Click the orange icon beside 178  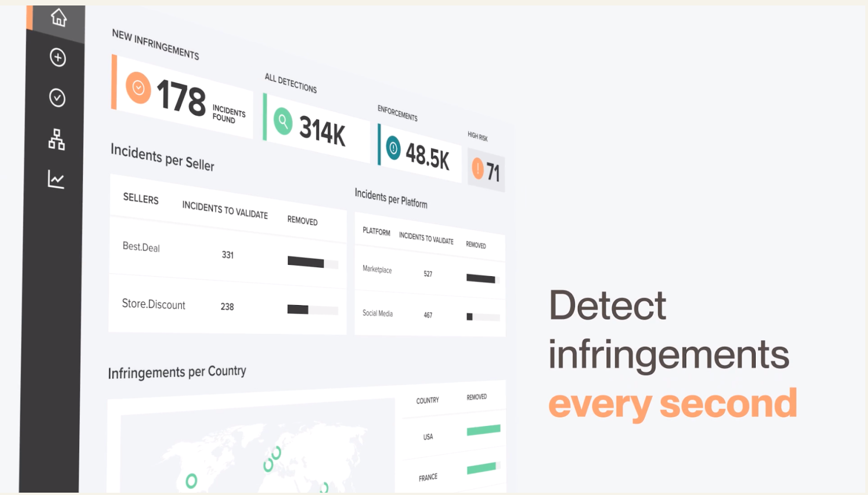tap(138, 87)
